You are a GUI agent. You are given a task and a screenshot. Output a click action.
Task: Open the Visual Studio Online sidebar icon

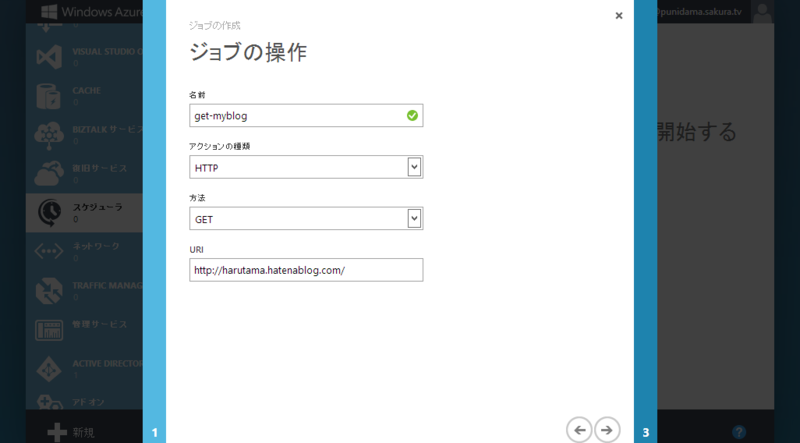(x=49, y=57)
